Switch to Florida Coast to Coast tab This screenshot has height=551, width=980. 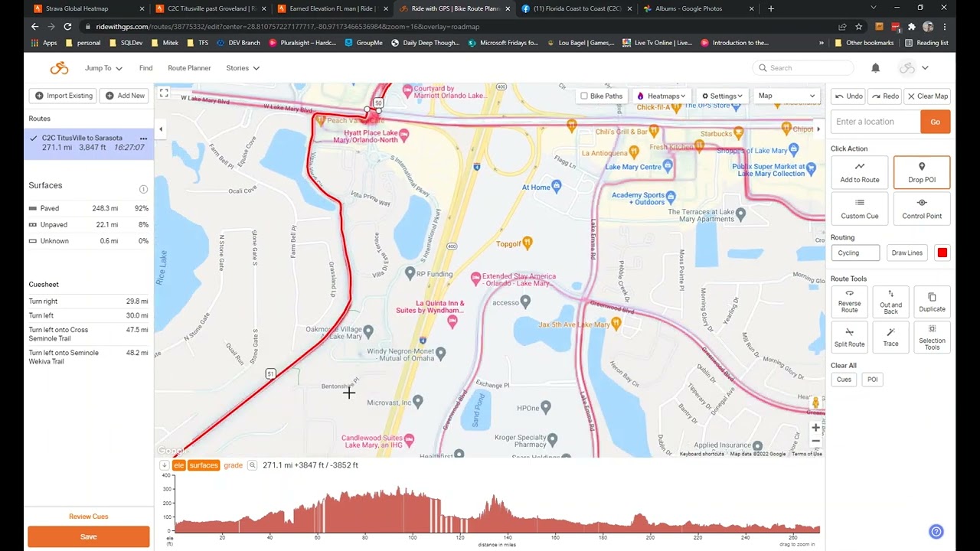pos(576,8)
